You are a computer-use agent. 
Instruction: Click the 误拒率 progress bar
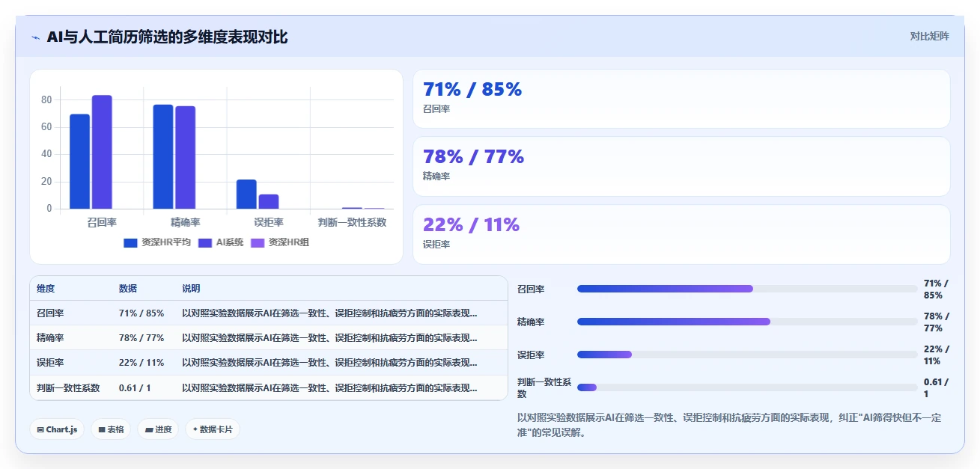click(x=747, y=355)
